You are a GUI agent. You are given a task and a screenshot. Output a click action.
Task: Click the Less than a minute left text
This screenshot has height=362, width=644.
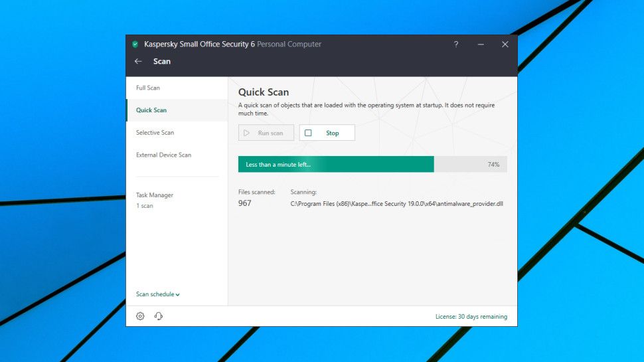pyautogui.click(x=278, y=164)
